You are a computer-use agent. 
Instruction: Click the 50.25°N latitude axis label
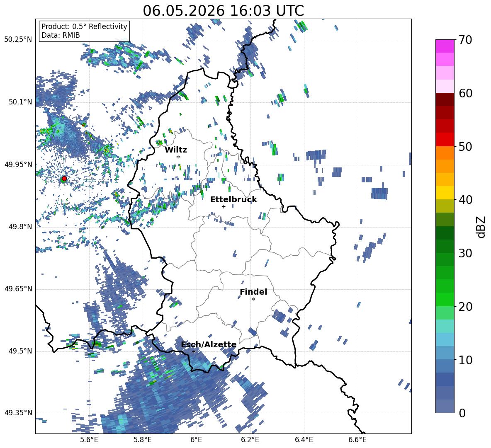point(18,40)
